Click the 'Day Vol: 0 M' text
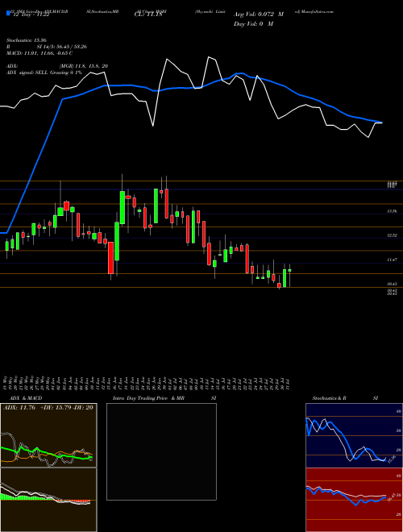Image resolution: width=403 pixels, height=532 pixels. click(254, 23)
